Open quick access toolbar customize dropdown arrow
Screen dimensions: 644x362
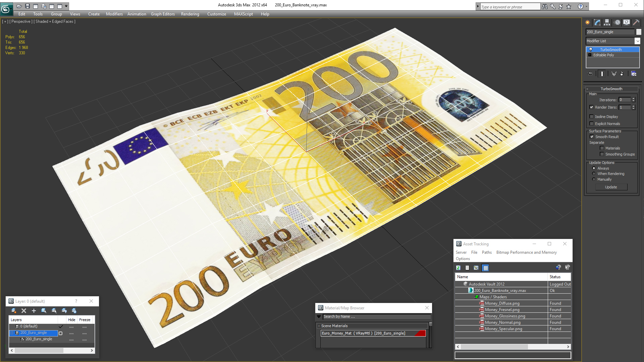pyautogui.click(x=66, y=6)
